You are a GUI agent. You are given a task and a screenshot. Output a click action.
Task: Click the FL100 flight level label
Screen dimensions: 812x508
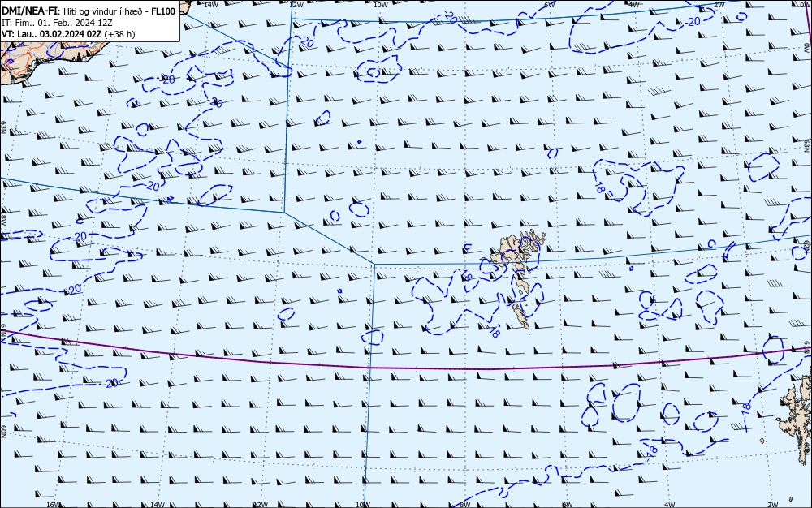(164, 11)
